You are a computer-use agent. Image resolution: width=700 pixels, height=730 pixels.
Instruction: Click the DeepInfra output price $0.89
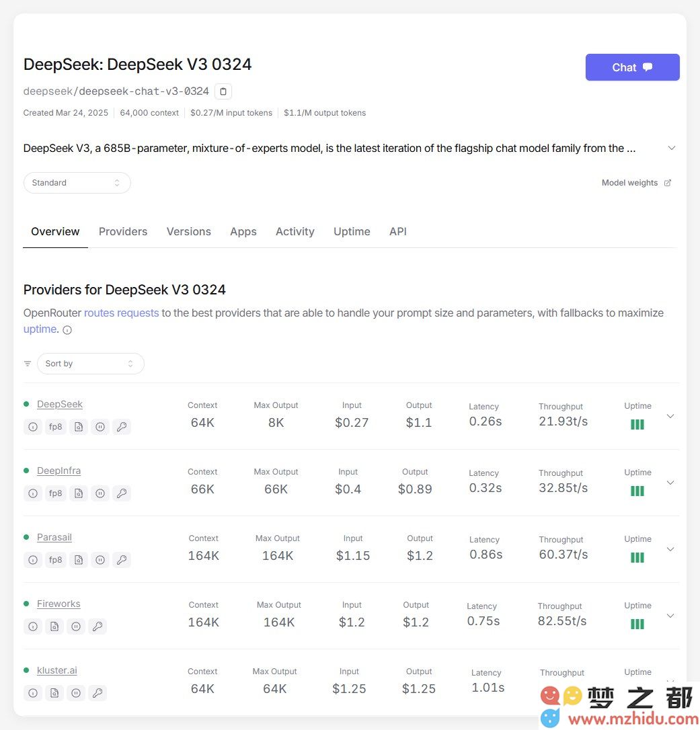click(x=415, y=489)
